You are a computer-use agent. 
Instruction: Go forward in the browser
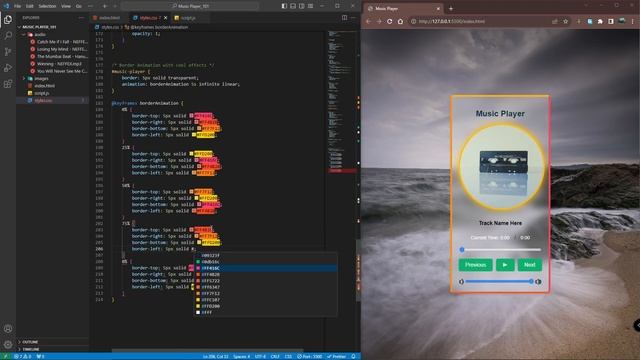[x=379, y=21]
